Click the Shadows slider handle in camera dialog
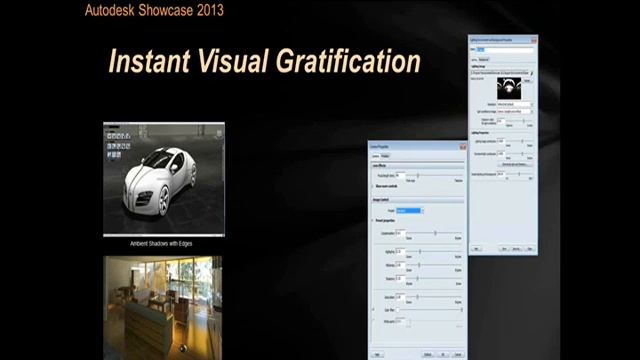The width and height of the screenshot is (640, 360). 418,278
